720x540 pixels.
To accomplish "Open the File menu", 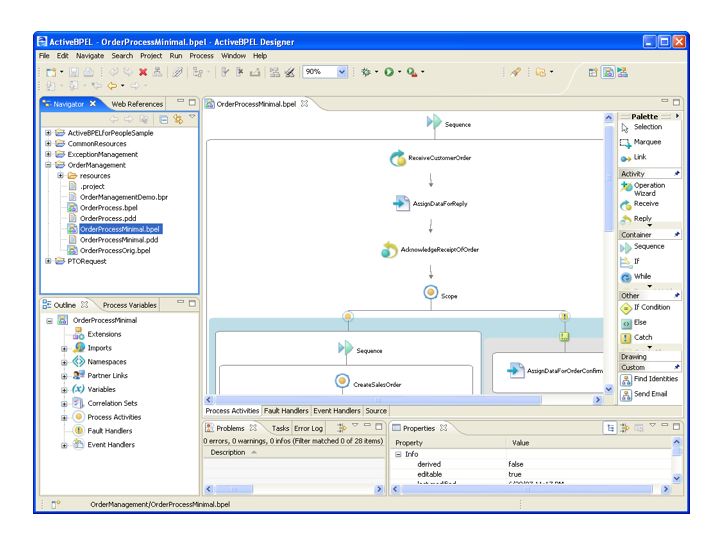I will tap(44, 56).
